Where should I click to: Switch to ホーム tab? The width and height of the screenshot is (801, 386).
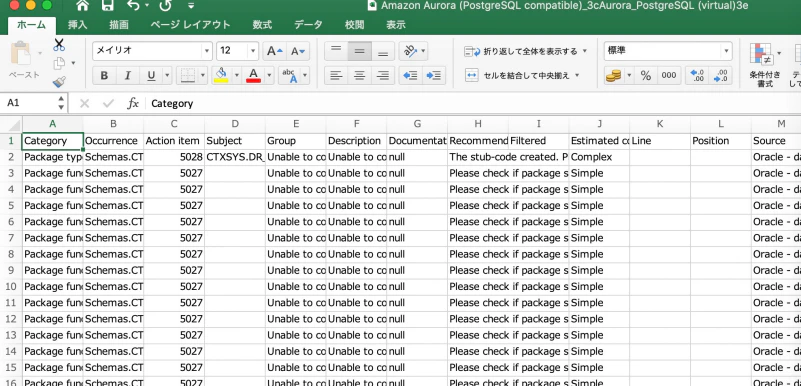click(x=31, y=25)
